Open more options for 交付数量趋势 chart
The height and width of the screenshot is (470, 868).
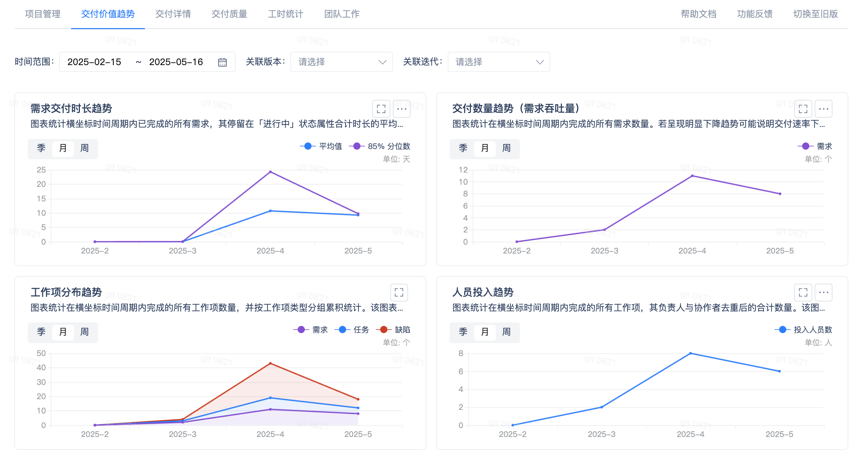pyautogui.click(x=824, y=109)
